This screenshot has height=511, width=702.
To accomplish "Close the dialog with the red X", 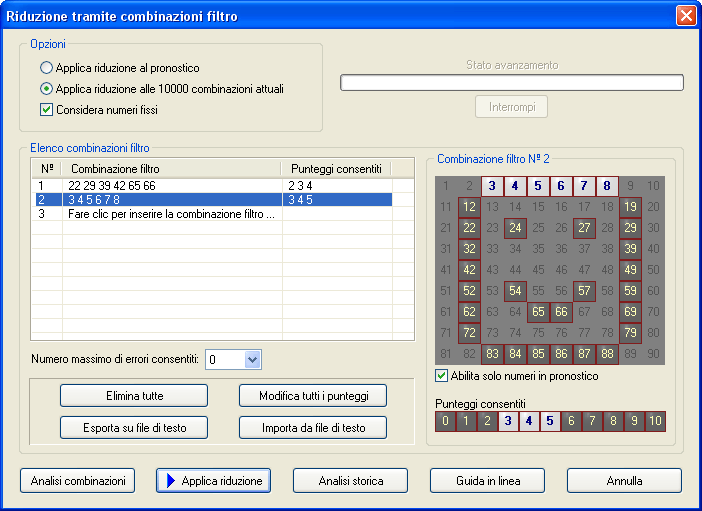I will coord(685,15).
